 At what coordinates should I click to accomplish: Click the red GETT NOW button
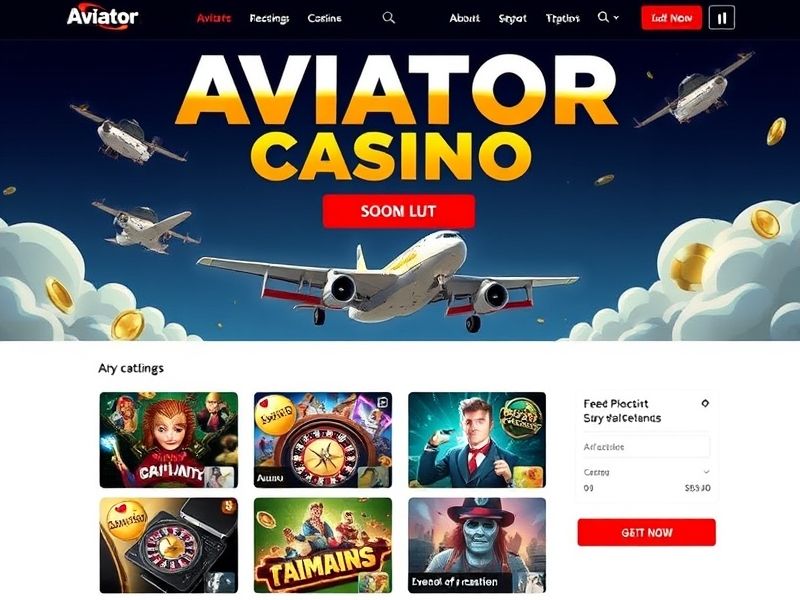pyautogui.click(x=646, y=532)
